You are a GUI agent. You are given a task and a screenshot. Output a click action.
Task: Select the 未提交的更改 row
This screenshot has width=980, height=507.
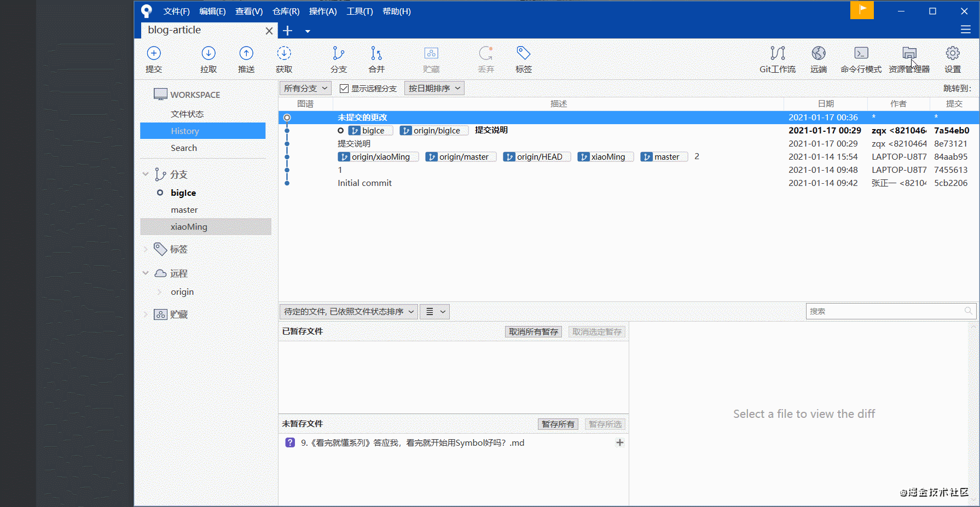[x=629, y=118]
